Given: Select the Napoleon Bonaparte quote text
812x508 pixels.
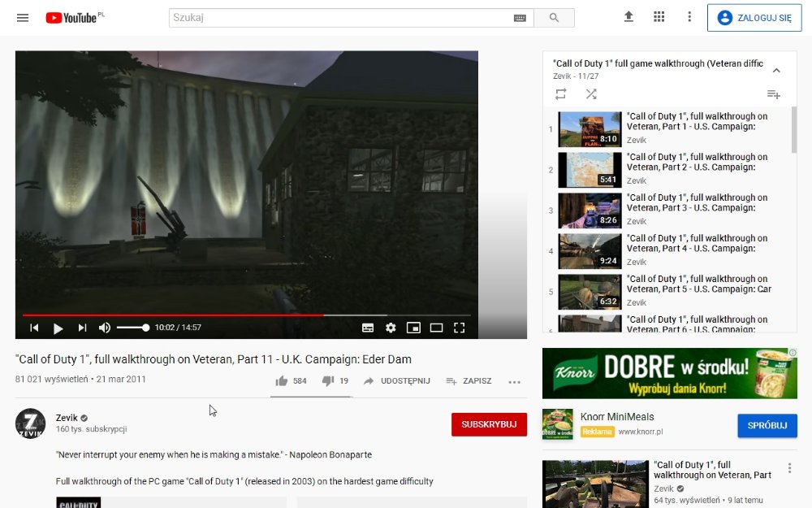Looking at the screenshot, I should click(214, 454).
